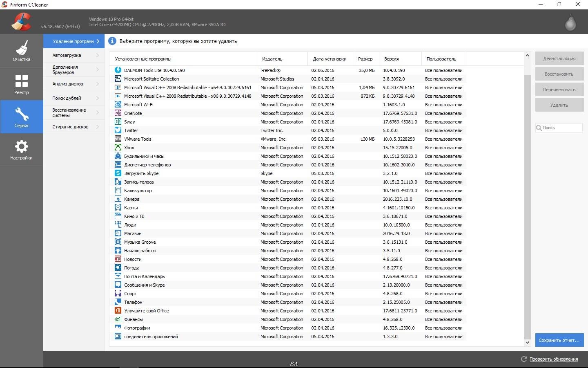This screenshot has width=588, height=368.
Task: Click the VMware Tools icon
Action: pyautogui.click(x=118, y=139)
